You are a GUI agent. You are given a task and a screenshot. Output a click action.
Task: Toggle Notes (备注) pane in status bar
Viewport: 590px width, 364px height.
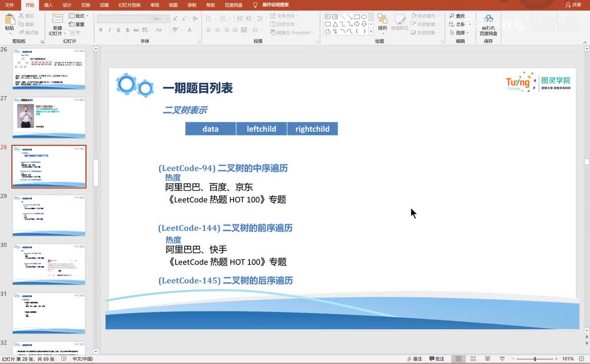pos(414,359)
